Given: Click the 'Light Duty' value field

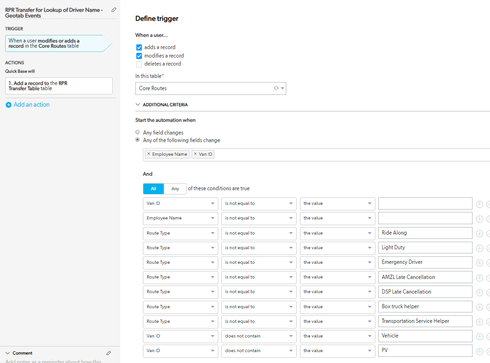Looking at the screenshot, I should [425, 248].
